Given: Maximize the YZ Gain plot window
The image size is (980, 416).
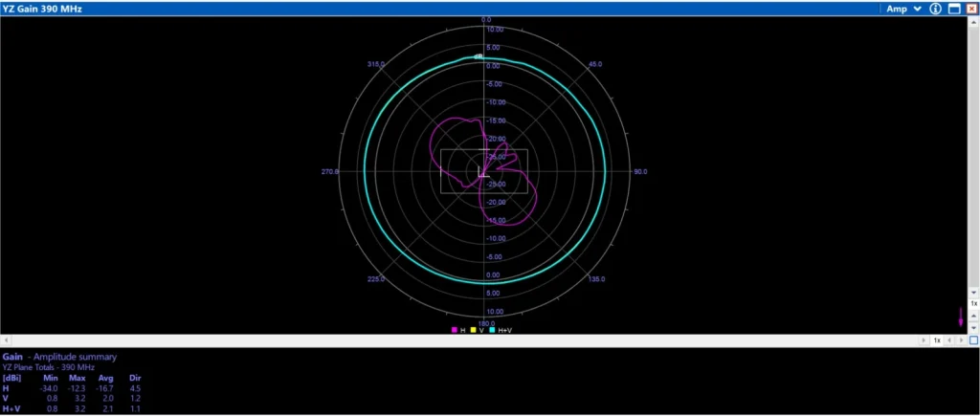Looking at the screenshot, I should [x=954, y=9].
